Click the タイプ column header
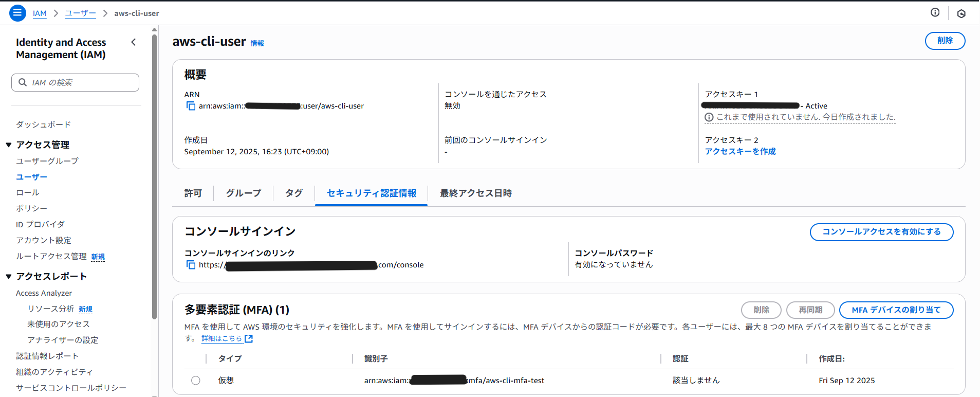The width and height of the screenshot is (980, 397). [x=230, y=358]
